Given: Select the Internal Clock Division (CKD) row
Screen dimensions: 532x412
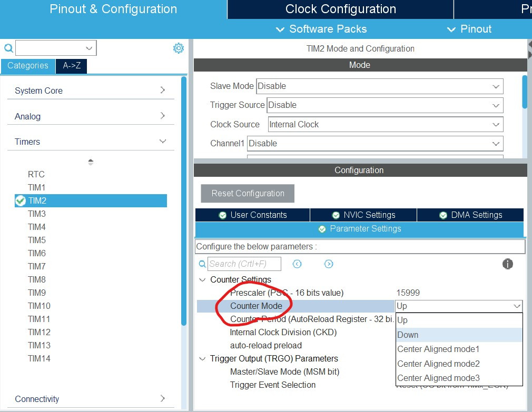Looking at the screenshot, I should [283, 333].
